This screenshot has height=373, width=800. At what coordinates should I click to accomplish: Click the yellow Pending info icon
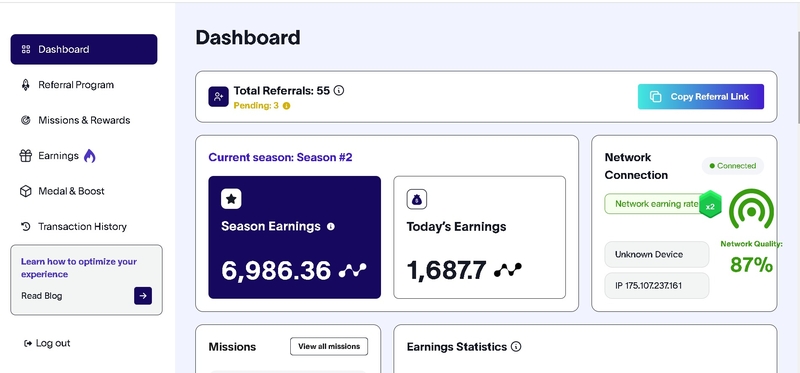click(286, 106)
